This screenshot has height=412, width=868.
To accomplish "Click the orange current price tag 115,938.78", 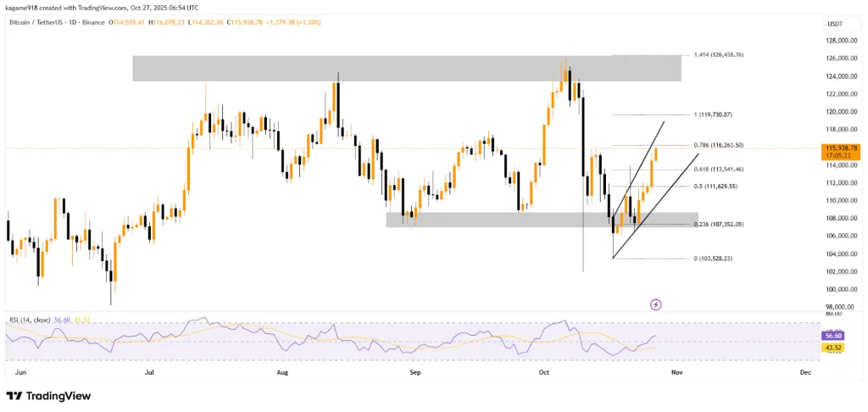I will click(x=841, y=148).
